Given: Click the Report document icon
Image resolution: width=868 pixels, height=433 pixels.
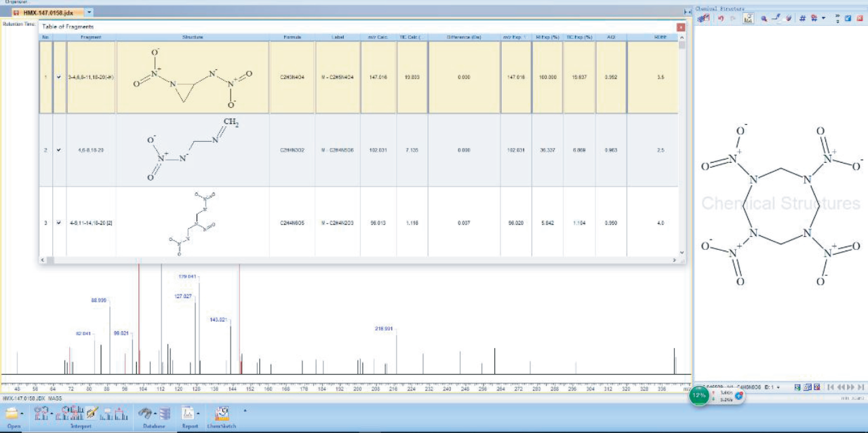Looking at the screenshot, I should tap(189, 413).
